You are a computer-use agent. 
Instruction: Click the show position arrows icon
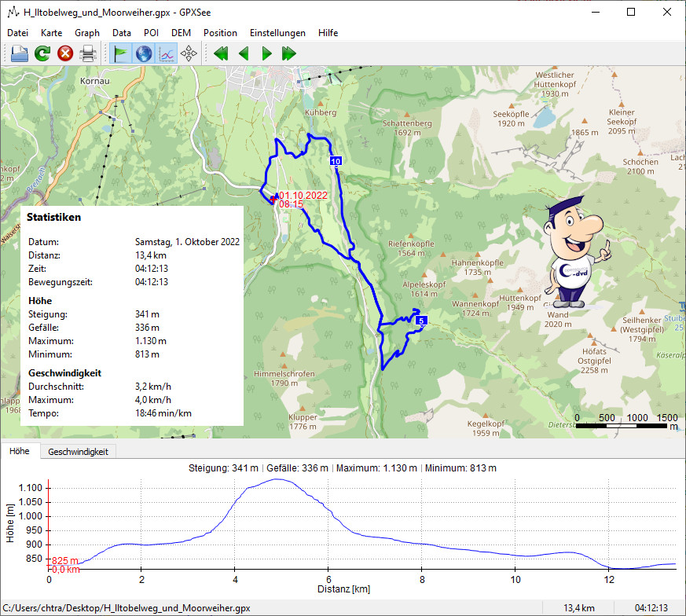189,53
